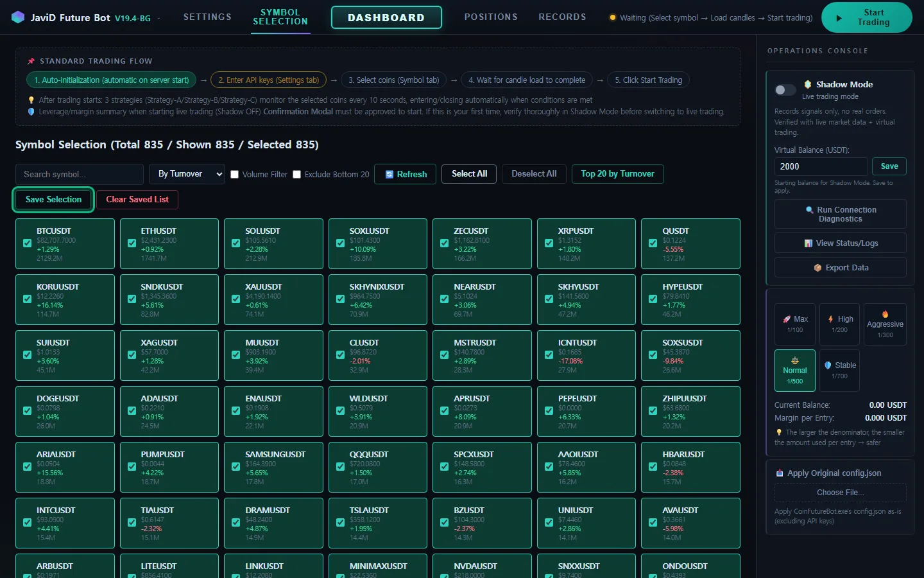The width and height of the screenshot is (924, 578).
Task: Click Choose File for config.json
Action: [x=841, y=493]
